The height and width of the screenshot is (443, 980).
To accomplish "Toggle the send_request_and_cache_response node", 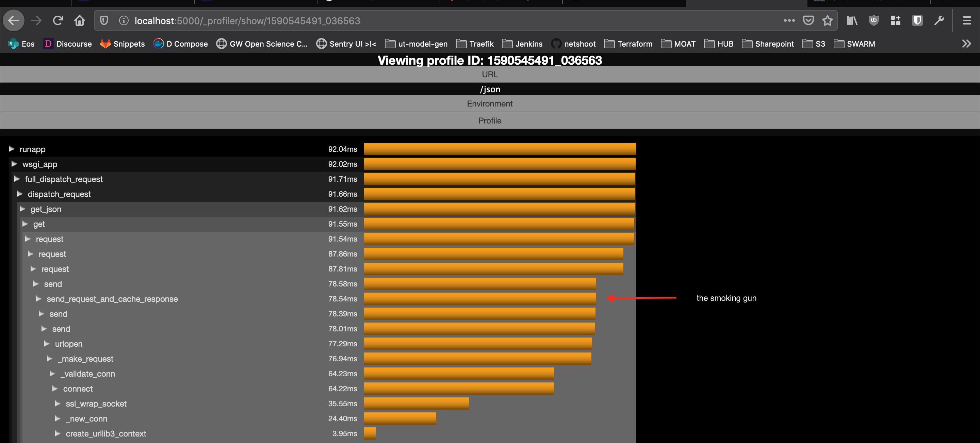I will click(38, 298).
